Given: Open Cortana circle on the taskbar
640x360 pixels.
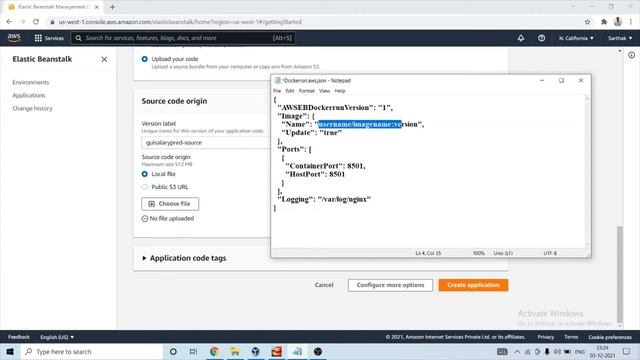Looking at the screenshot, I should (173, 351).
